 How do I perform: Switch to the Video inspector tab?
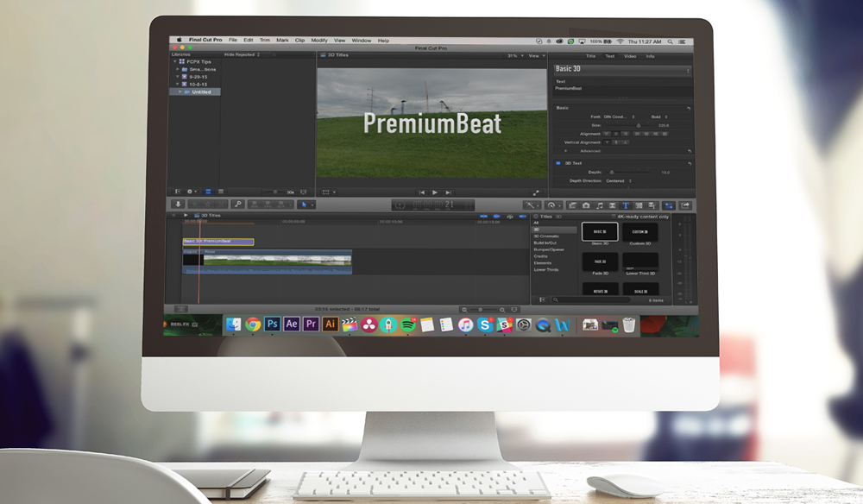pyautogui.click(x=630, y=56)
